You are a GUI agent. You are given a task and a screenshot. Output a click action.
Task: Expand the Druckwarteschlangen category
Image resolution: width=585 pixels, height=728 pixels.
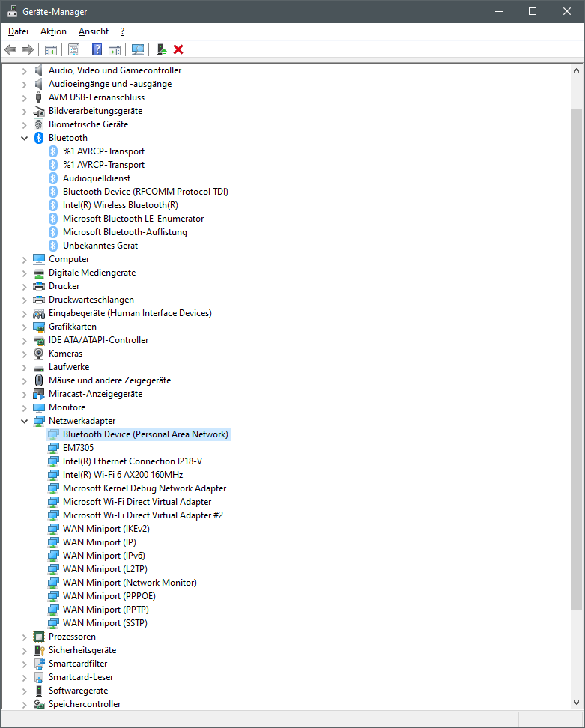[x=25, y=300]
